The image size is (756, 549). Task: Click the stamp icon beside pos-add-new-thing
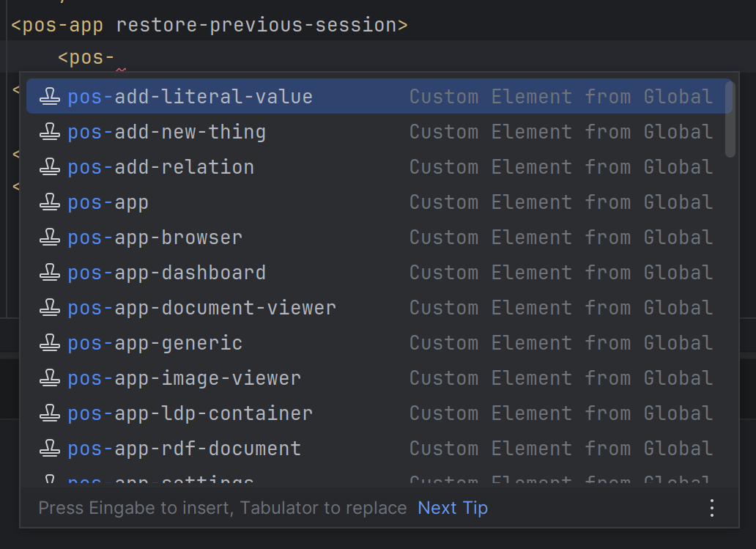[49, 132]
